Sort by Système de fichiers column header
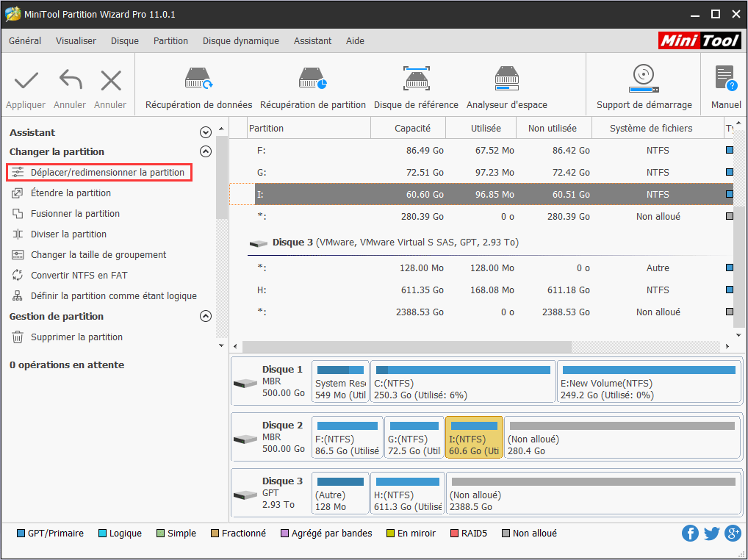The height and width of the screenshot is (560, 748). click(x=658, y=129)
